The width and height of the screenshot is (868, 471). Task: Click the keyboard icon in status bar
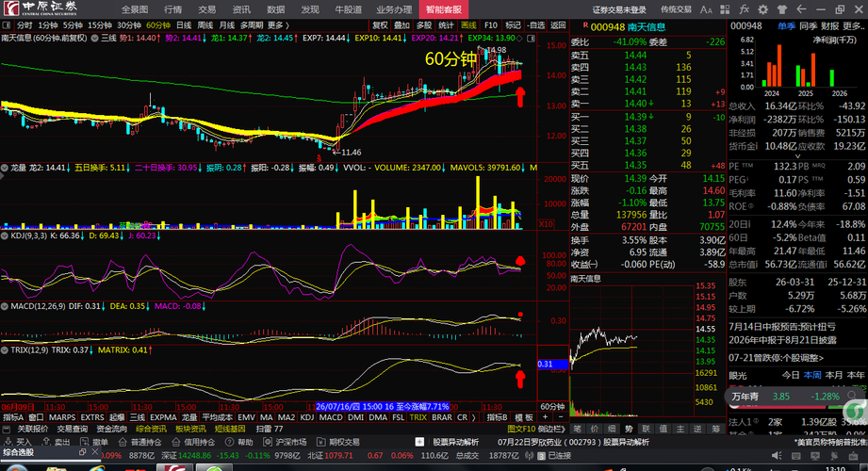(796, 456)
